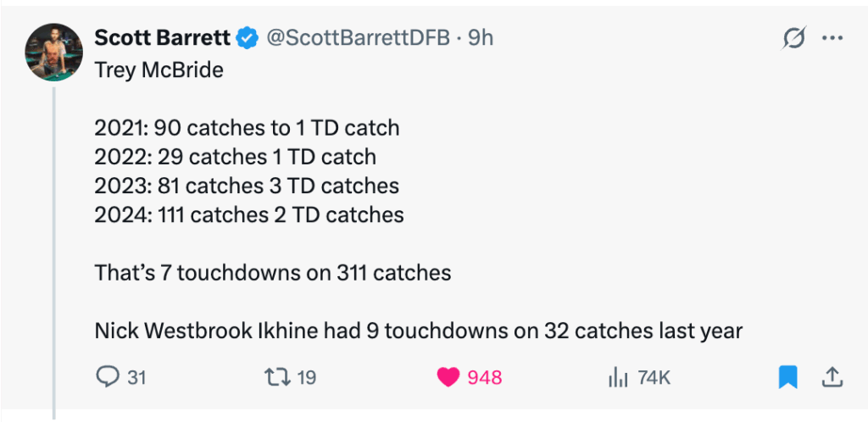Open Scott Barrett's profile picture
The height and width of the screenshot is (422, 868).
(53, 53)
